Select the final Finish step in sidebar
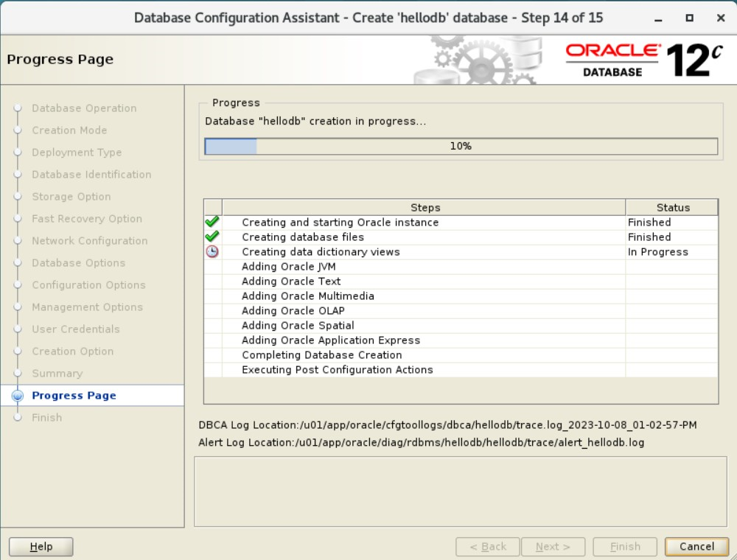Image resolution: width=737 pixels, height=560 pixels. (47, 417)
